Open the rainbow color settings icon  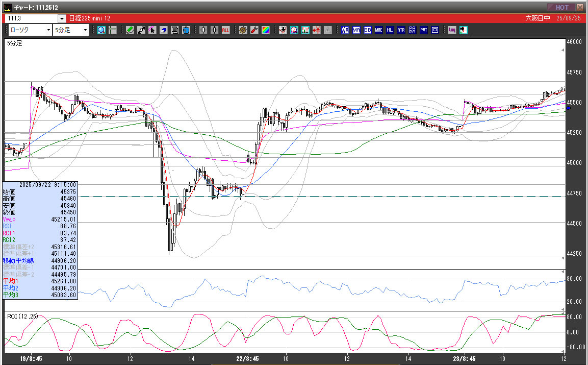[265, 30]
